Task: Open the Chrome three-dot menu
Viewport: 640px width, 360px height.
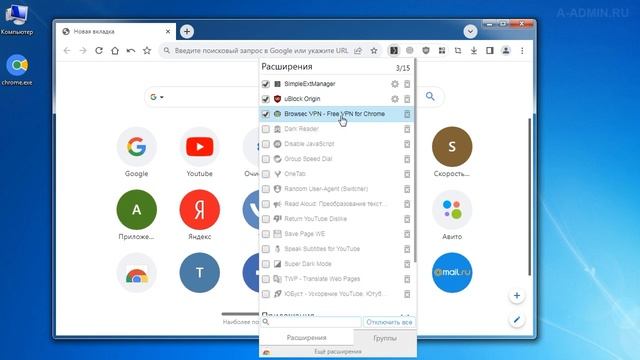Action: point(522,51)
